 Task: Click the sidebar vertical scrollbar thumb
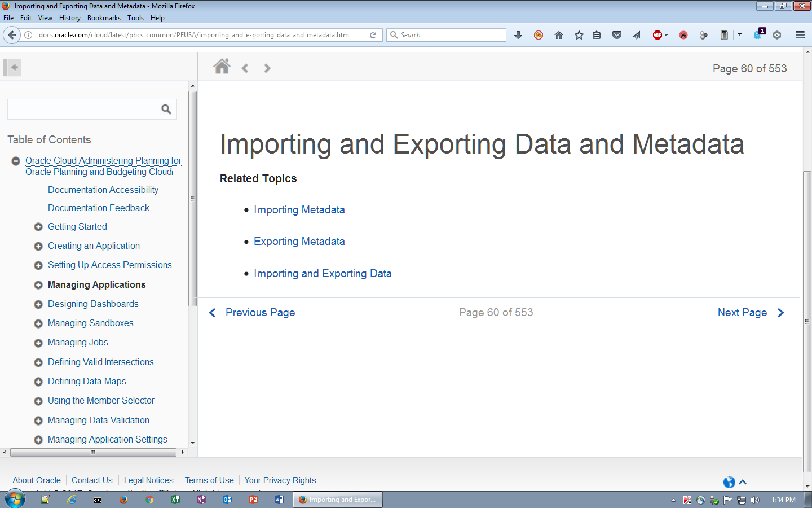(x=193, y=199)
